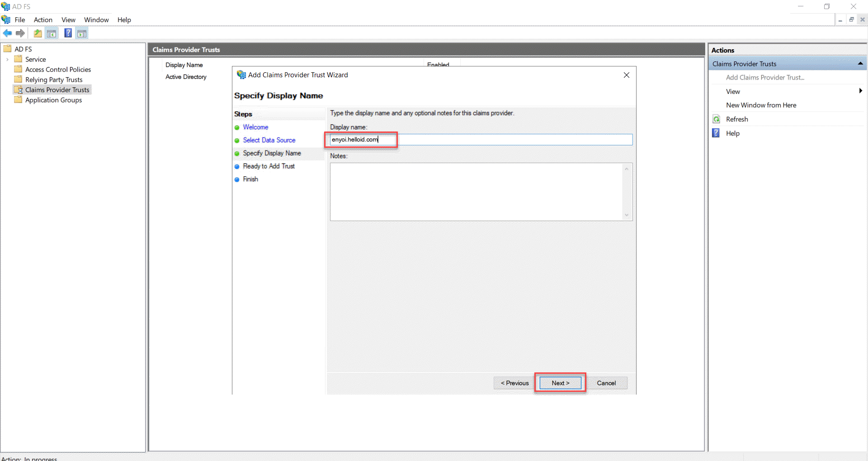Click the Ready to Add Trust step

(269, 166)
